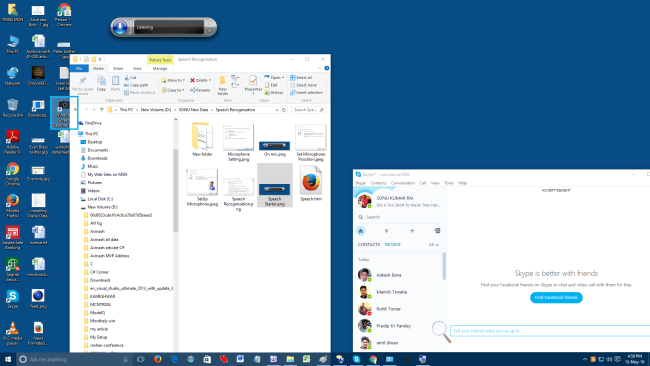Screen dimensions: 650x366
Task: Click the navigation pane scrollbar
Action: click(175, 191)
